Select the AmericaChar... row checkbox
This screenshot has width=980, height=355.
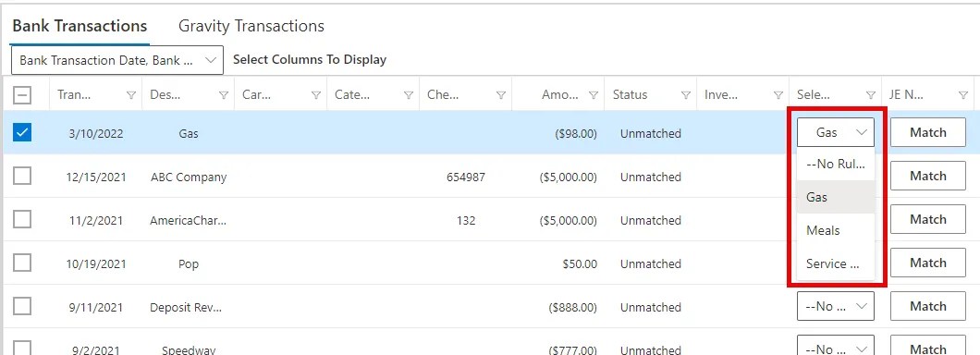(x=22, y=219)
